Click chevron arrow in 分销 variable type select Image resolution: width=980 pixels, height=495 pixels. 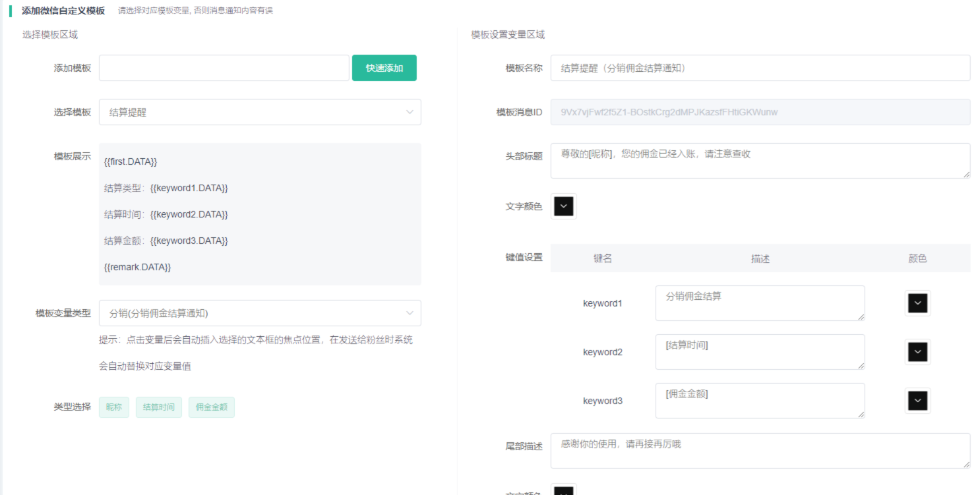pos(410,313)
